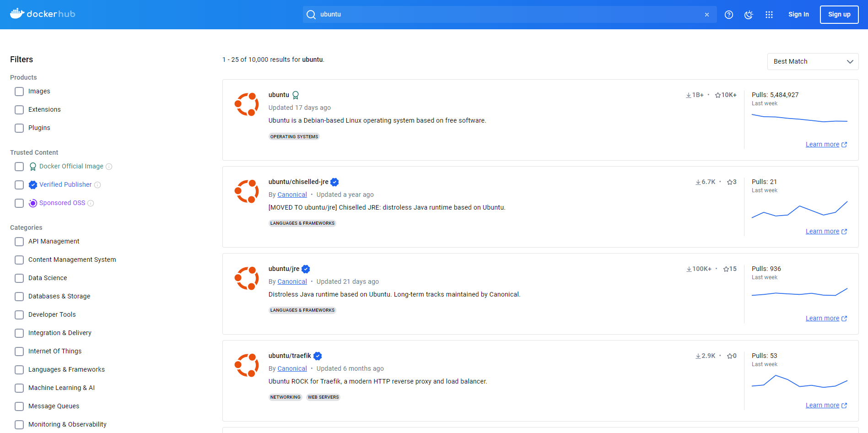This screenshot has height=433, width=868.
Task: Click official image badge next to ubuntu
Action: click(x=296, y=95)
